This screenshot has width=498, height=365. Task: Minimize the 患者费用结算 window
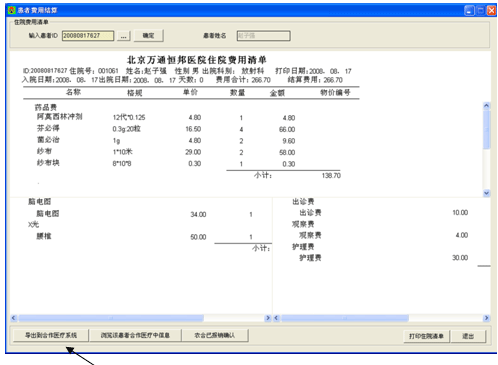(469, 11)
